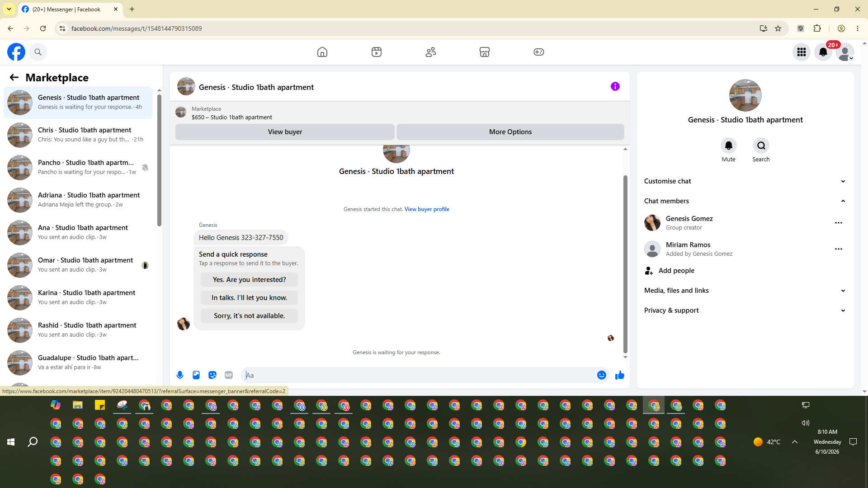Viewport: 868px width, 488px height.
Task: Bookmark this page with the star
Action: (x=778, y=28)
